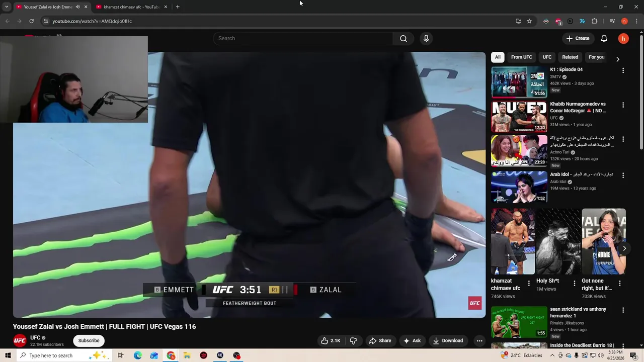The height and width of the screenshot is (362, 644).
Task: Click the Chrome profile avatar
Action: [x=624, y=21]
